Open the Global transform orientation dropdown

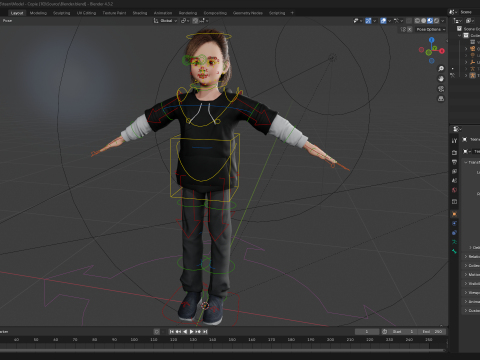click(165, 21)
